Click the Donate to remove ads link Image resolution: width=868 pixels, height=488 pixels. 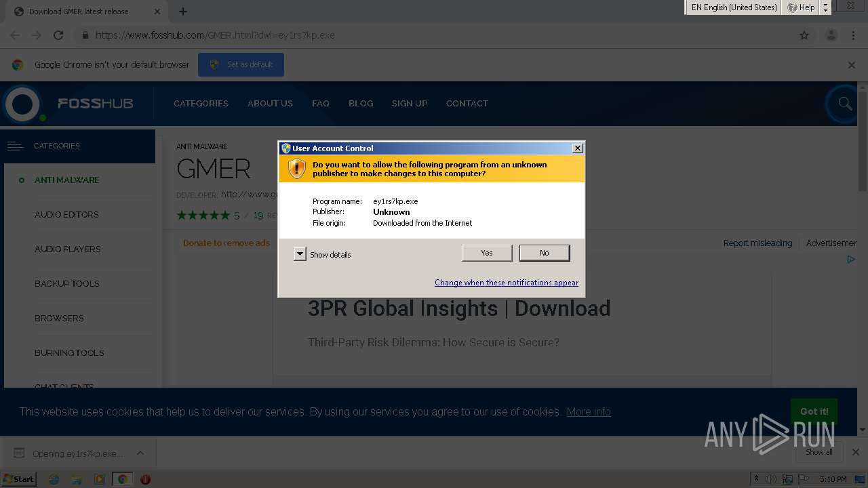pyautogui.click(x=226, y=243)
